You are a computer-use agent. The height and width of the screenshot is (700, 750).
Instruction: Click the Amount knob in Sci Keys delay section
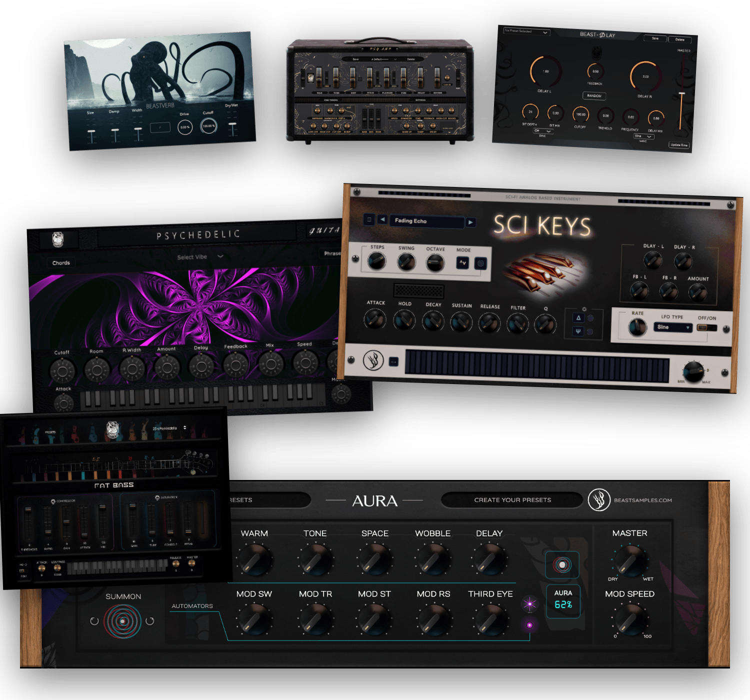coord(697,292)
